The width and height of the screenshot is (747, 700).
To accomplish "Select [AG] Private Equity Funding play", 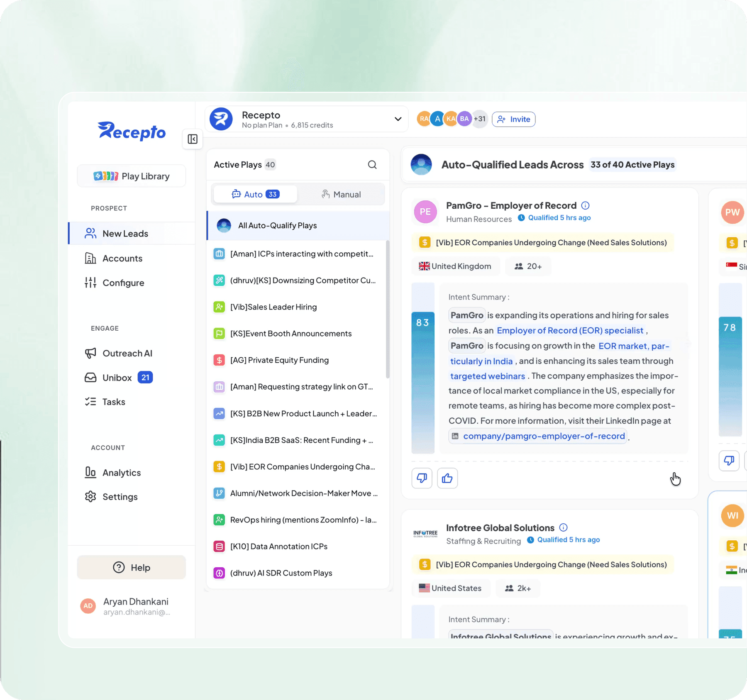I will tap(297, 360).
